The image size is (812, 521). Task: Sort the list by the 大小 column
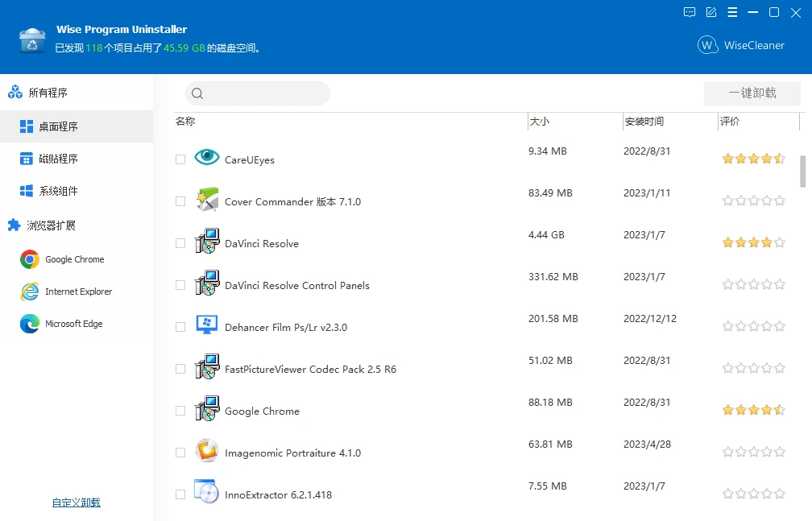coord(540,122)
